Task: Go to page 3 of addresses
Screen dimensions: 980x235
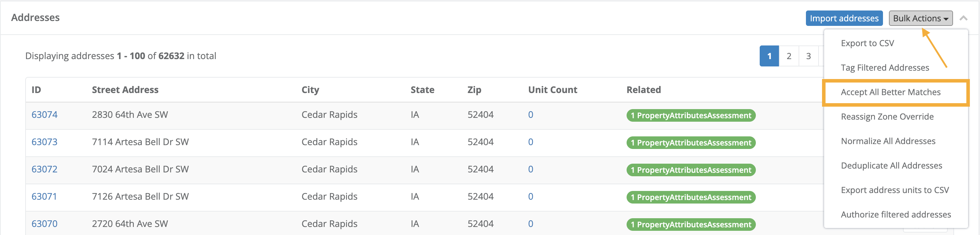Action: coord(808,56)
